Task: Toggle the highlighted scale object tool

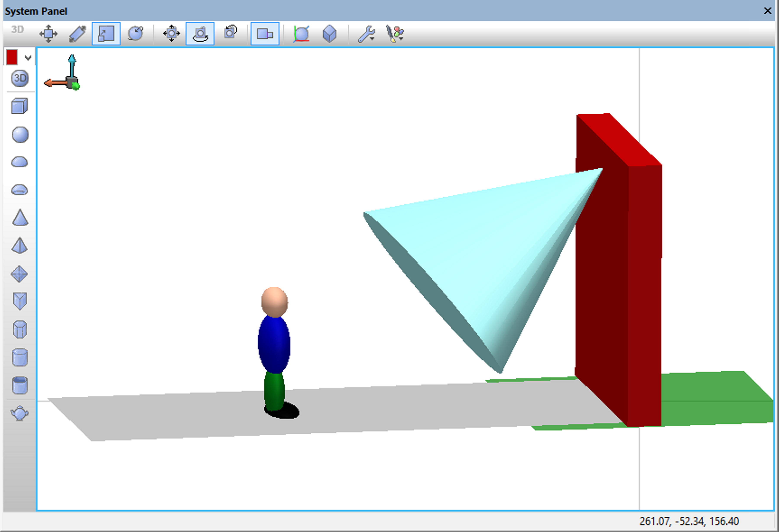Action: 106,34
